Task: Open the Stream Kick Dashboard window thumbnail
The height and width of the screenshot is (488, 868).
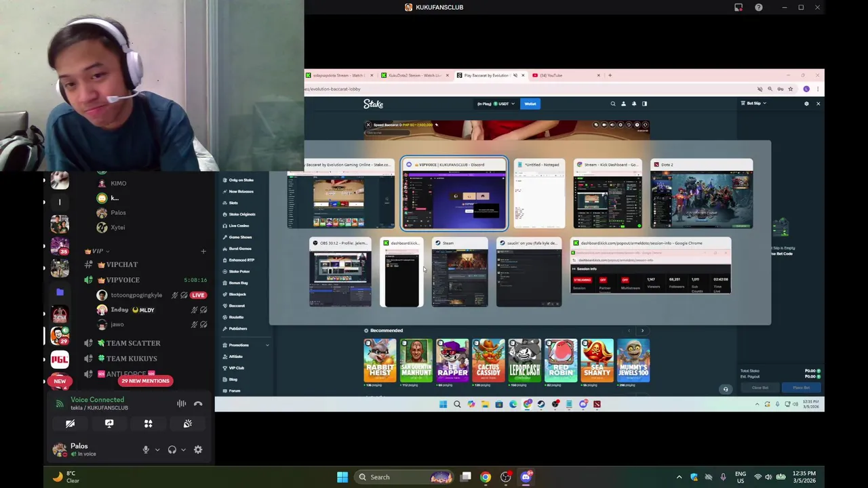Action: 608,195
